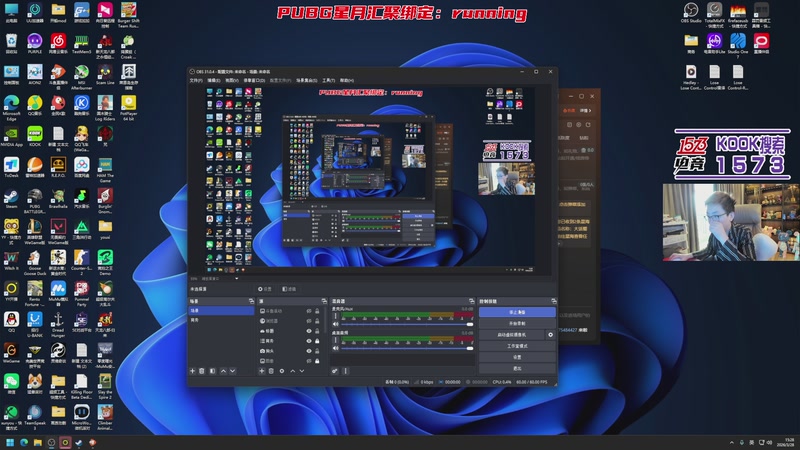Undock the Scenes panel via its float icon
This screenshot has height=450, width=800.
(x=251, y=301)
